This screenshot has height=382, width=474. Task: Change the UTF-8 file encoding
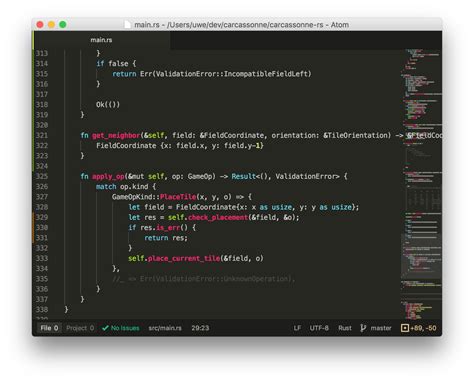tap(319, 328)
